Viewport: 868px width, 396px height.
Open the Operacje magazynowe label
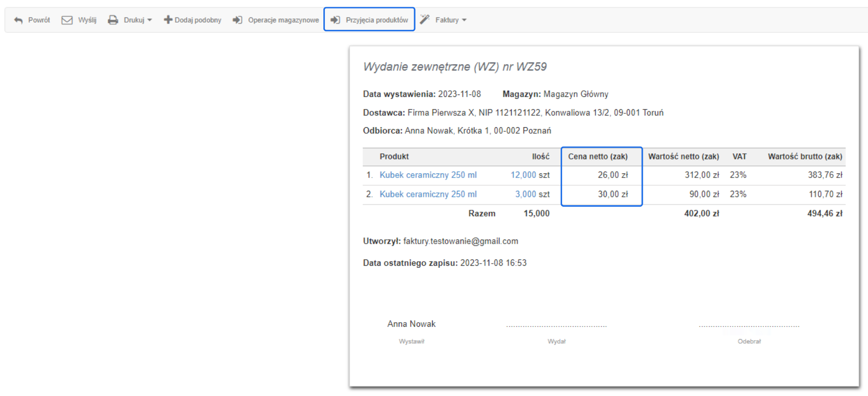tap(283, 20)
